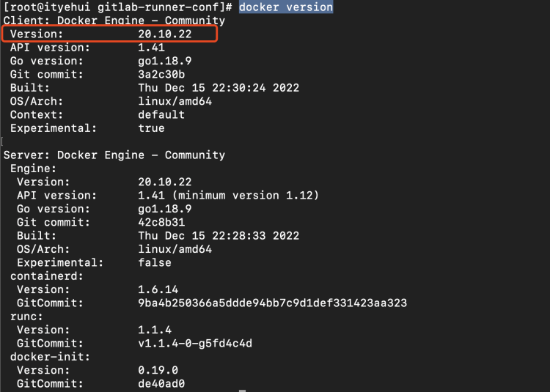Click the client Built date ending 22:30:24 2022
This screenshot has height=392, width=550.
click(x=219, y=88)
